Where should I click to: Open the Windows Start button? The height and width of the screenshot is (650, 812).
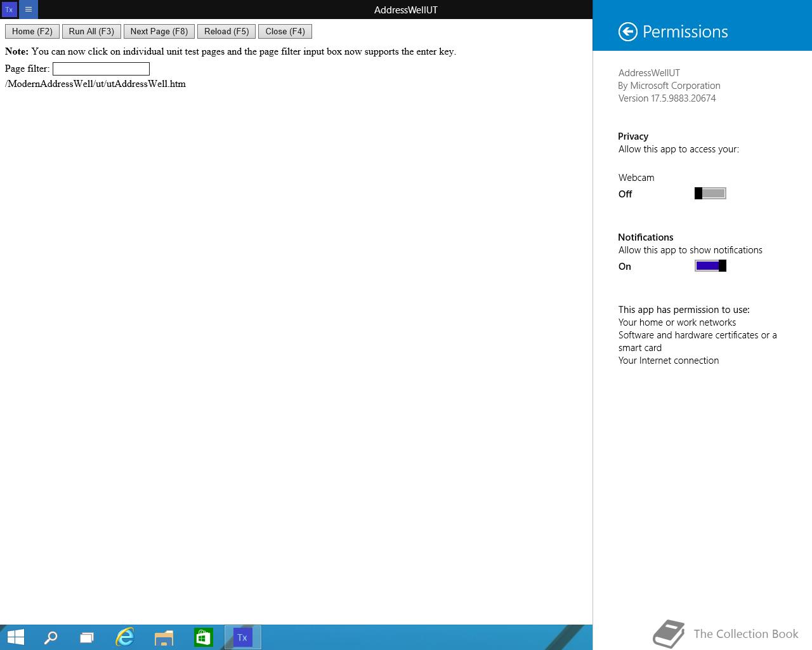15,637
